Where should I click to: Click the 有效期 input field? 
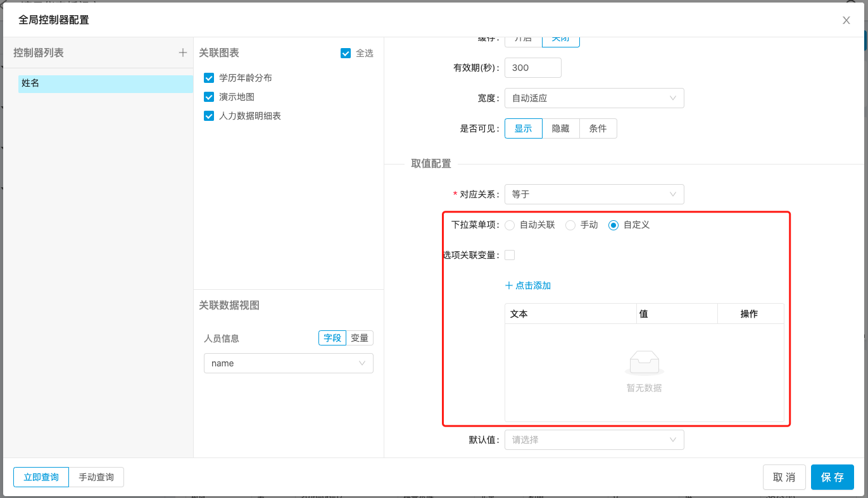click(532, 68)
